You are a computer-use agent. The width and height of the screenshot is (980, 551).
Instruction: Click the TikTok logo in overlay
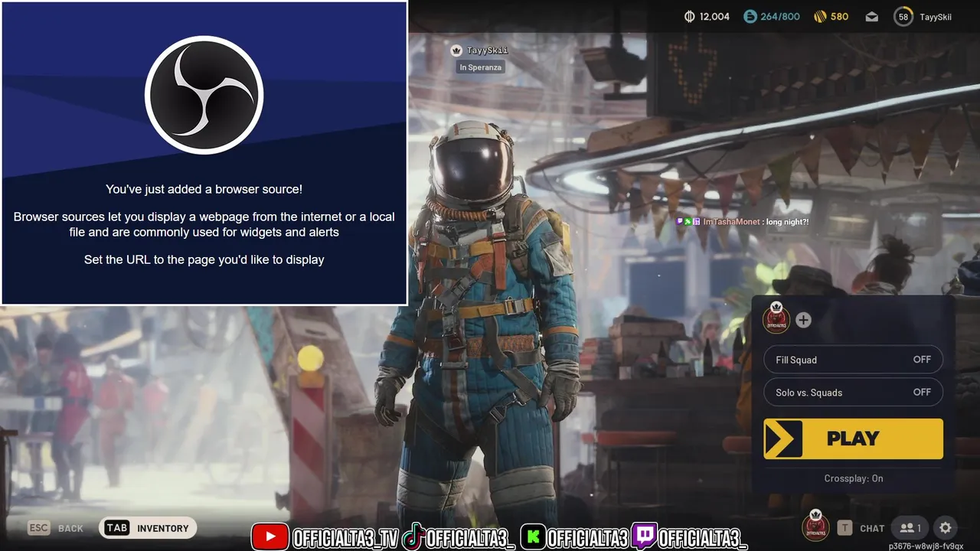413,537
